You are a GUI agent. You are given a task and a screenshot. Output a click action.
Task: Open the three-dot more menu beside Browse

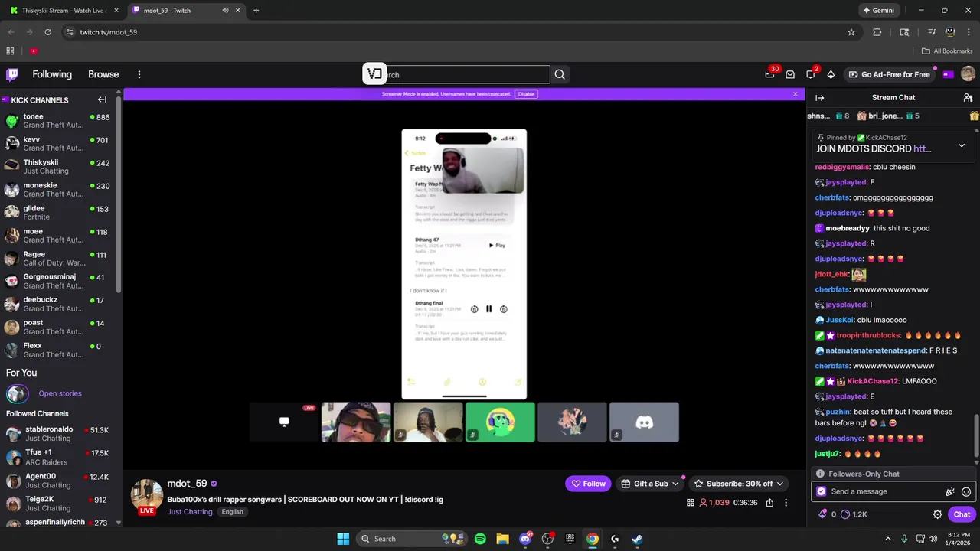coord(139,74)
